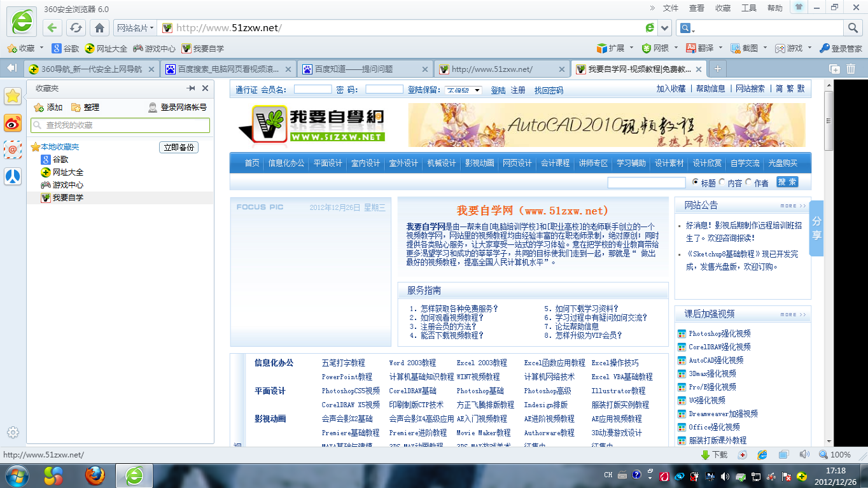Select 网址大全 in favorites tree

[68, 172]
